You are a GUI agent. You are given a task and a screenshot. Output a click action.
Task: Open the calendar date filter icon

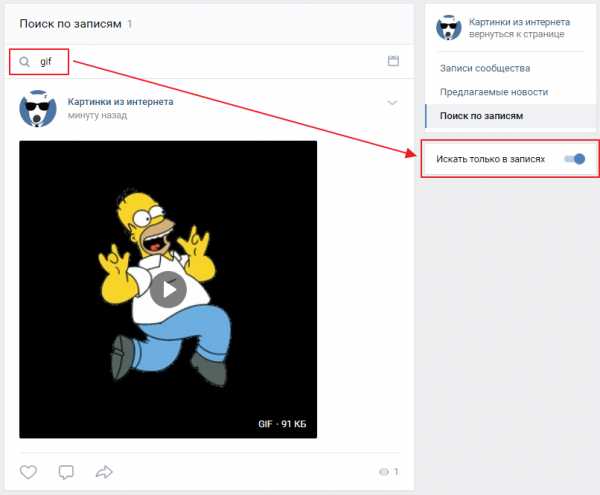393,61
